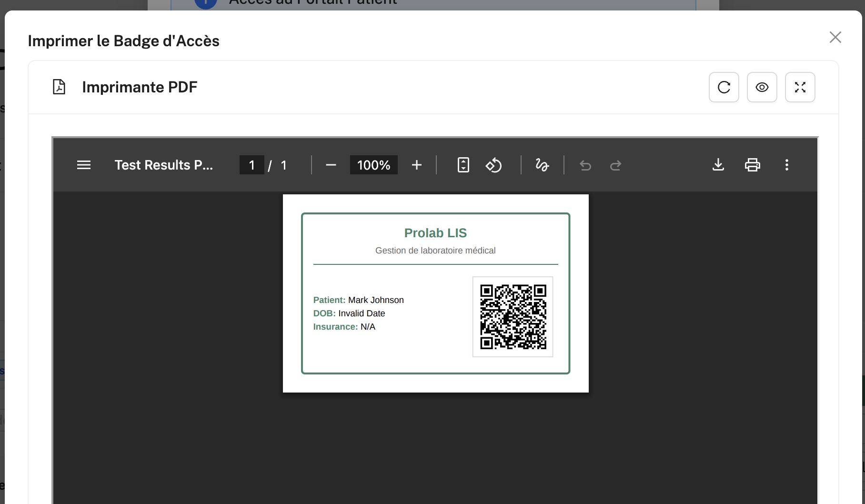
Task: Click the 'Imprimante PDF' panel title
Action: tap(140, 87)
